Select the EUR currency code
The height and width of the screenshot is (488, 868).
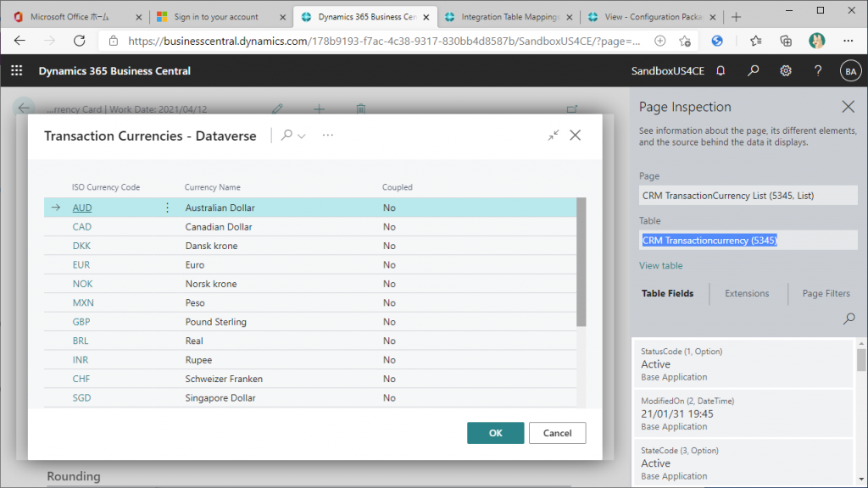(81, 265)
